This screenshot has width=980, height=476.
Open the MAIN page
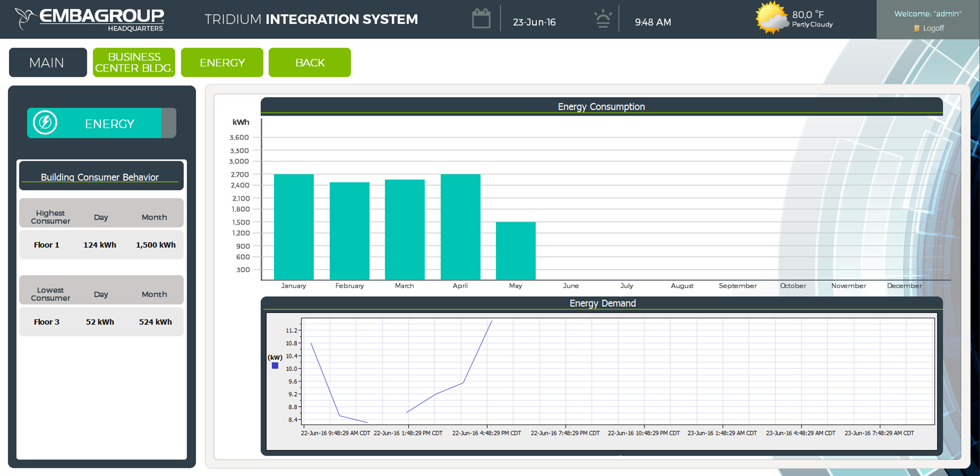(48, 63)
